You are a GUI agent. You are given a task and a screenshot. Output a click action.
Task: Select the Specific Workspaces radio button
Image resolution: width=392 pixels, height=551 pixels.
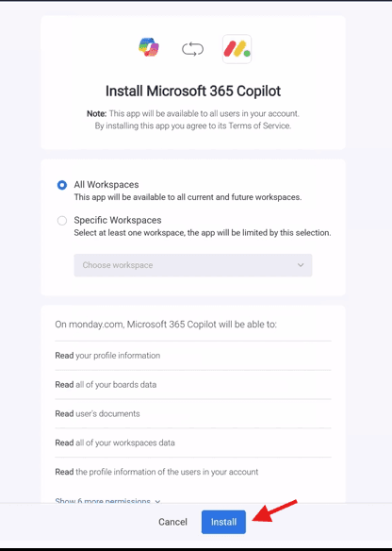pos(62,221)
